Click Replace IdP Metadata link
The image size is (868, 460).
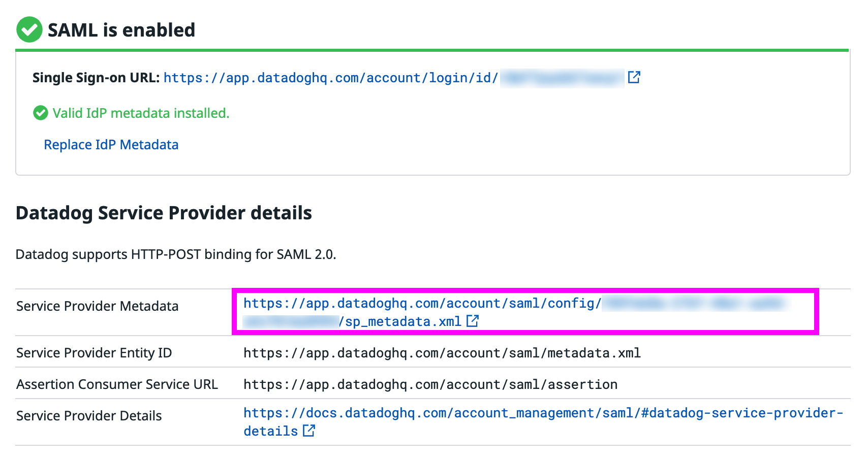(x=111, y=145)
